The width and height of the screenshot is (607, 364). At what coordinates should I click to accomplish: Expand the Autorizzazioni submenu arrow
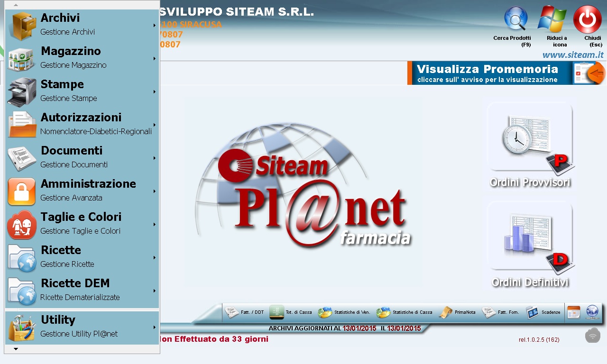pos(155,125)
